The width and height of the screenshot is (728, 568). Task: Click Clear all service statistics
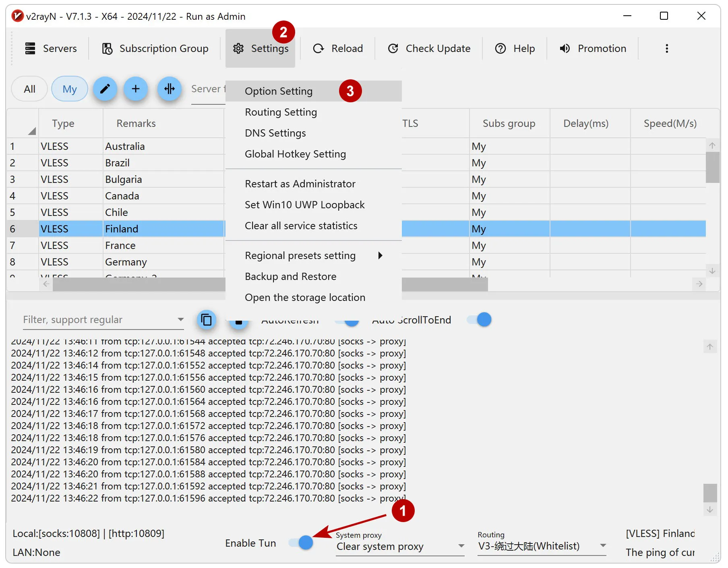pyautogui.click(x=314, y=226)
